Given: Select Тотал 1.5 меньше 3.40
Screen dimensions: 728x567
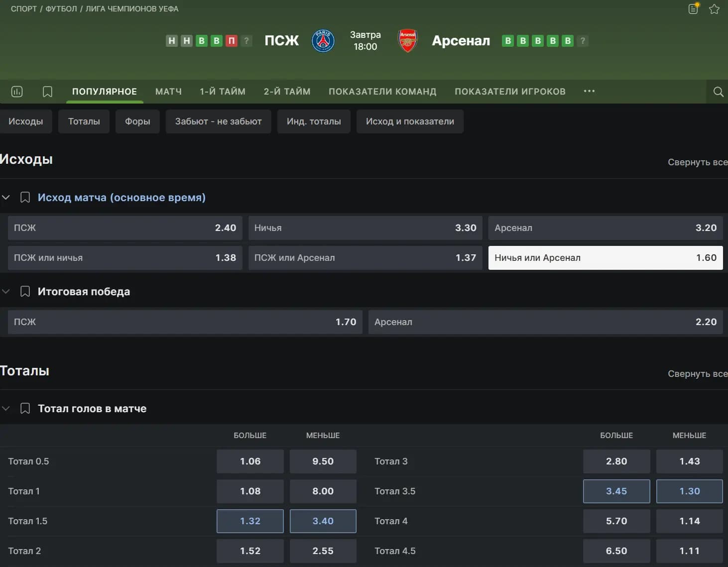Looking at the screenshot, I should (x=323, y=521).
